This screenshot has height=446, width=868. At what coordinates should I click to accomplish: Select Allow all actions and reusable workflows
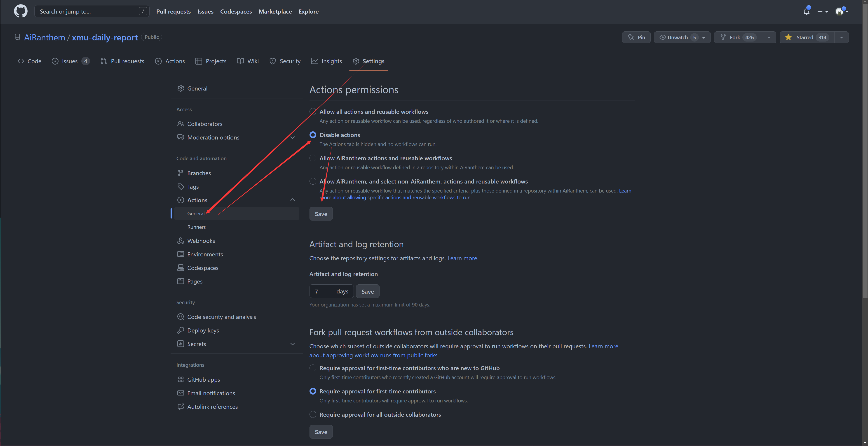(x=313, y=111)
